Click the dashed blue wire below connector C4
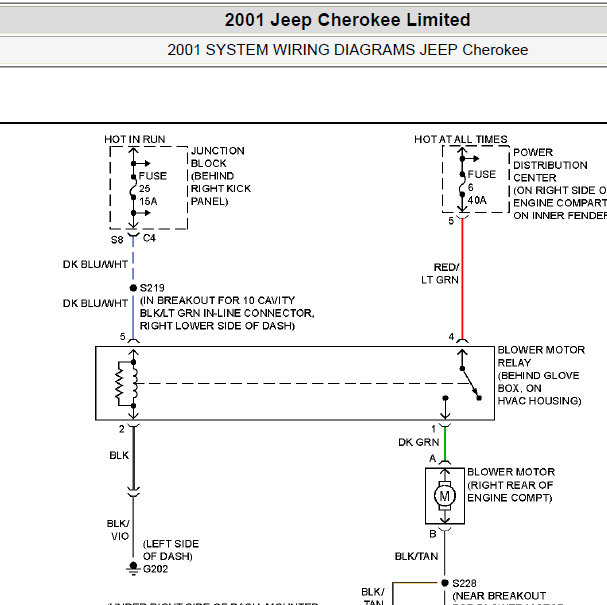 coord(133,259)
